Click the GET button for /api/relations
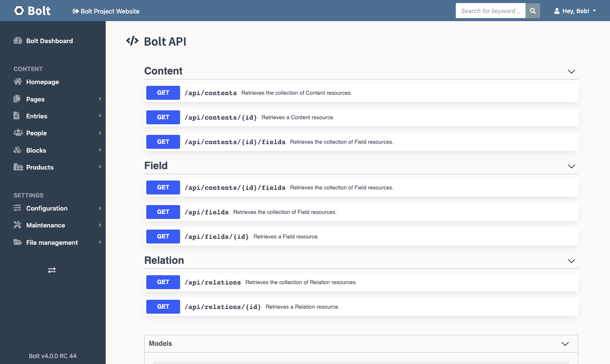610x364 pixels. [163, 282]
